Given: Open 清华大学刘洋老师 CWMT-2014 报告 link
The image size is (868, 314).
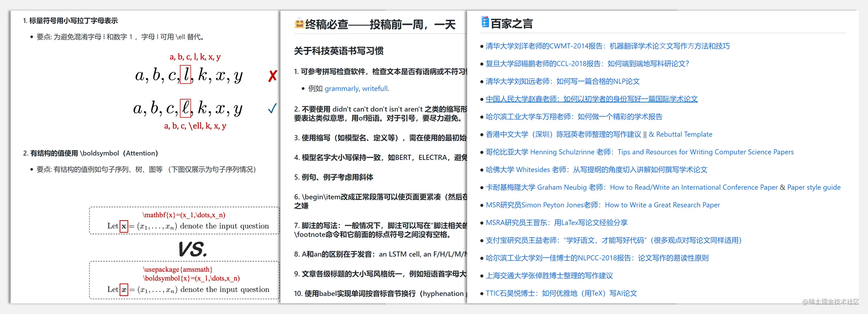Looking at the screenshot, I should (608, 46).
